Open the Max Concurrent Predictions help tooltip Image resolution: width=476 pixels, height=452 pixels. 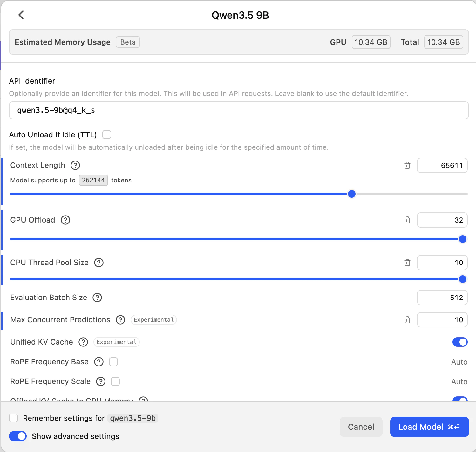pyautogui.click(x=120, y=320)
